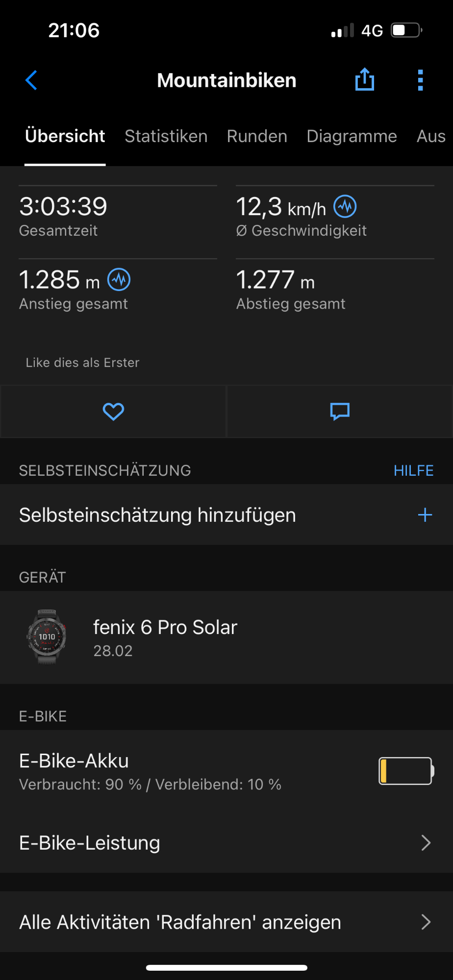The image size is (453, 980).
Task: Open the three-dot more options menu
Action: [420, 80]
